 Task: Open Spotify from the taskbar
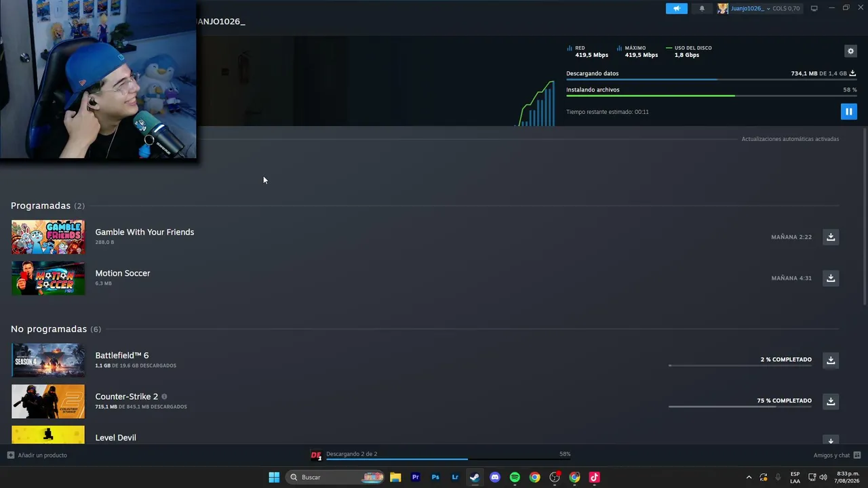tap(515, 477)
